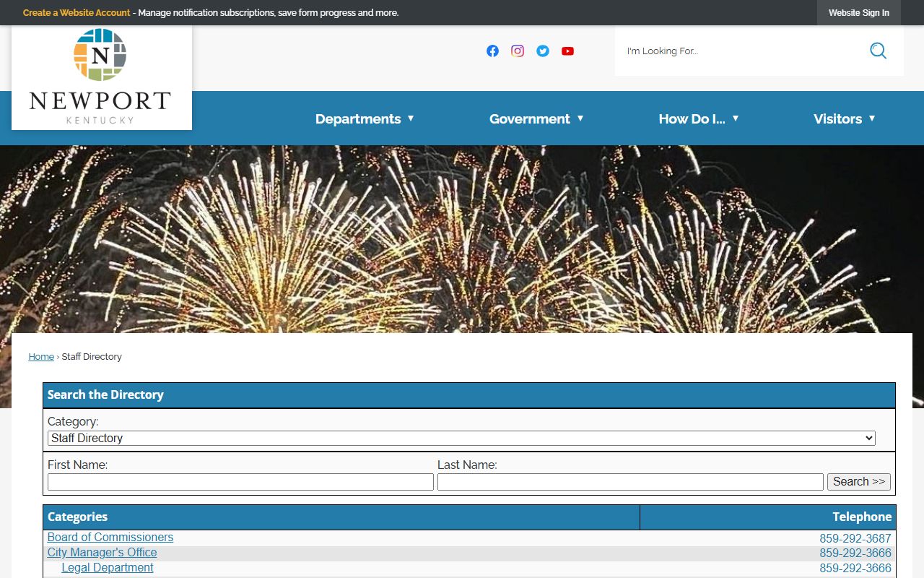Viewport: 924px width, 578px height.
Task: Open the Government menu
Action: pos(530,118)
